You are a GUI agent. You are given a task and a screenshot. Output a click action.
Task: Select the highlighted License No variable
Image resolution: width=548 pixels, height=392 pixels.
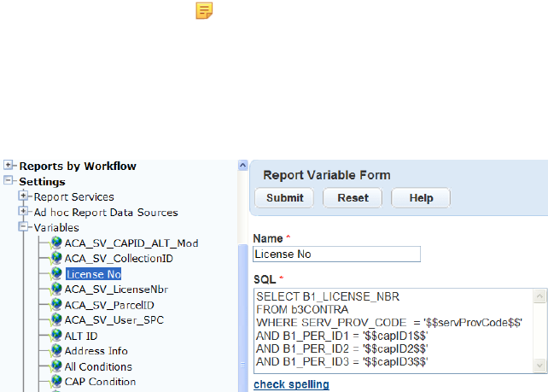pos(93,274)
